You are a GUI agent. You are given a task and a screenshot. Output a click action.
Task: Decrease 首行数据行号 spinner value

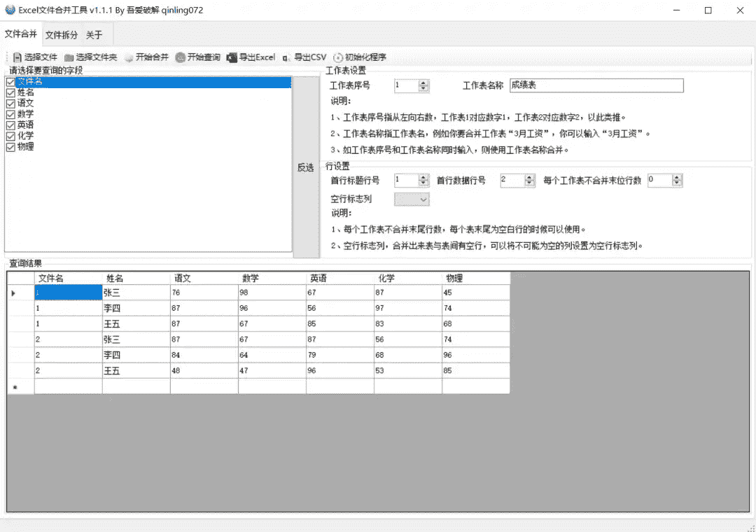coord(531,183)
